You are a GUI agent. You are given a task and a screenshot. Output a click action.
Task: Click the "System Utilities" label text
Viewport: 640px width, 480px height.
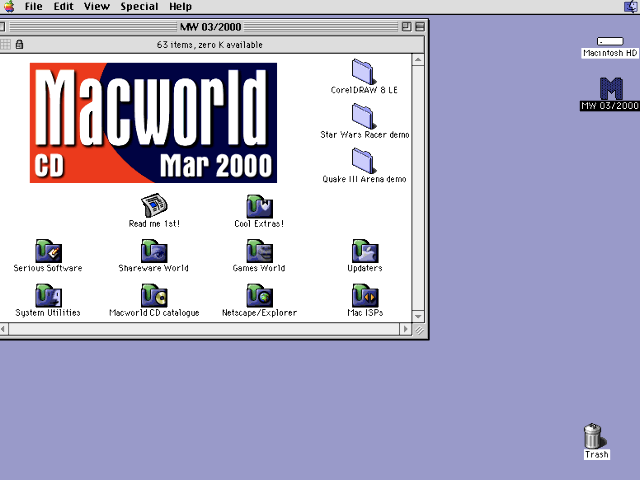(48, 313)
